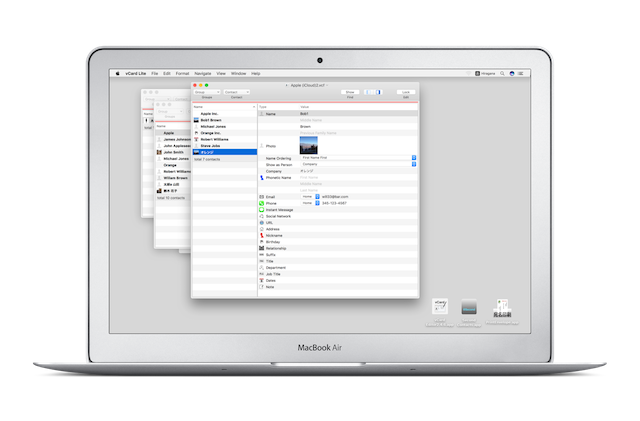Toggle the right pane layout segment
Viewport: 640px width, 421px height.
click(x=378, y=92)
